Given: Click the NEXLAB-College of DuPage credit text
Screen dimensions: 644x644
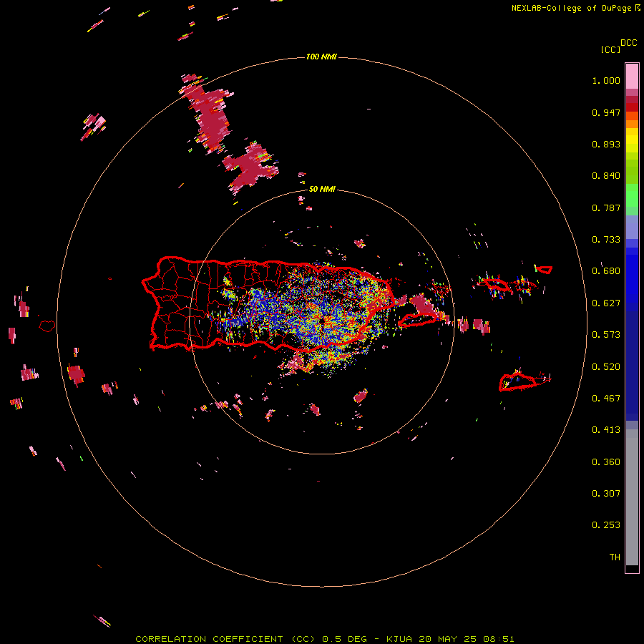Looking at the screenshot, I should click(x=571, y=8).
